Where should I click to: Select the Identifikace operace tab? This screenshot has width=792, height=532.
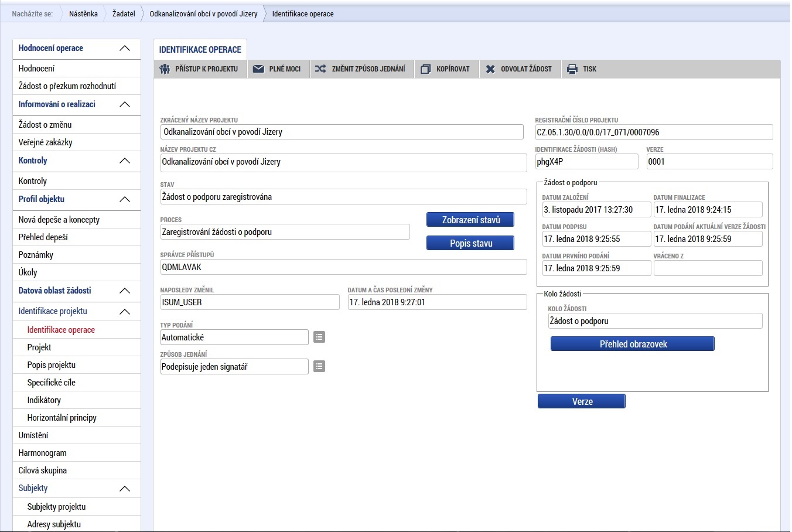[200, 50]
